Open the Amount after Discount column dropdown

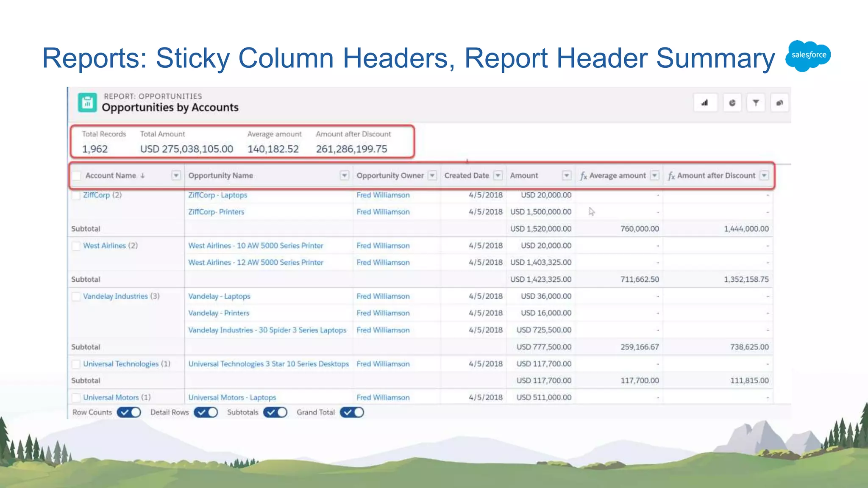[x=764, y=175]
